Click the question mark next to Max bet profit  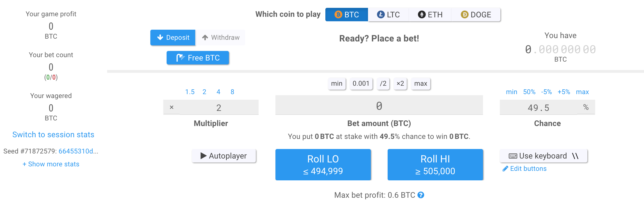pyautogui.click(x=421, y=195)
